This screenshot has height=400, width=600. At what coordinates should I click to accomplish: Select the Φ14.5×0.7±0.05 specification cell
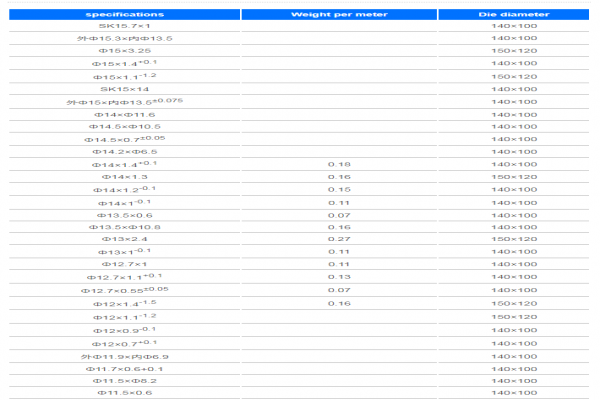(125, 139)
